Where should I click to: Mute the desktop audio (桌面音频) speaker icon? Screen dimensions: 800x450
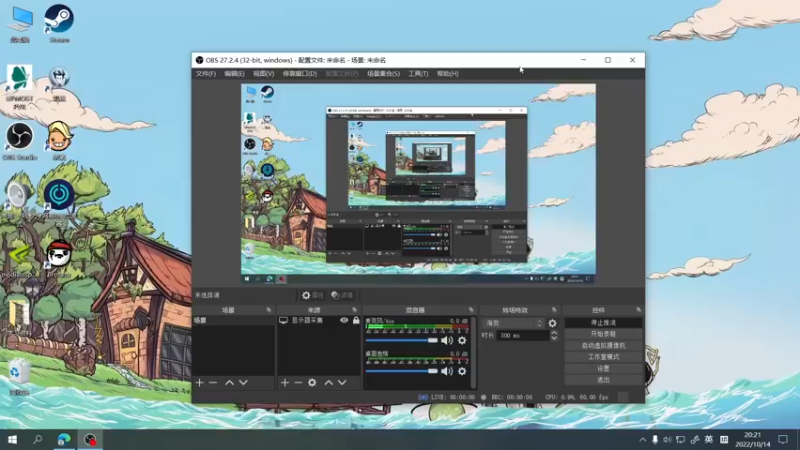[447, 371]
